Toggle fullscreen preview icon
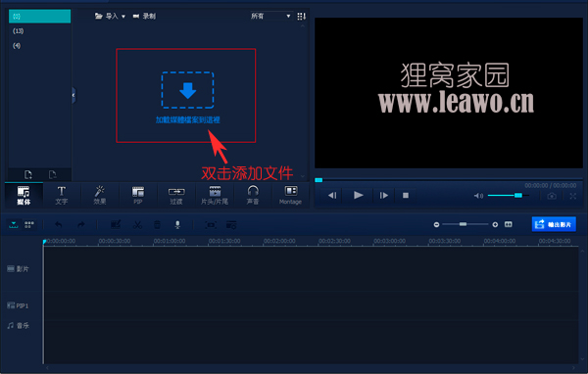The image size is (588, 374). point(572,196)
